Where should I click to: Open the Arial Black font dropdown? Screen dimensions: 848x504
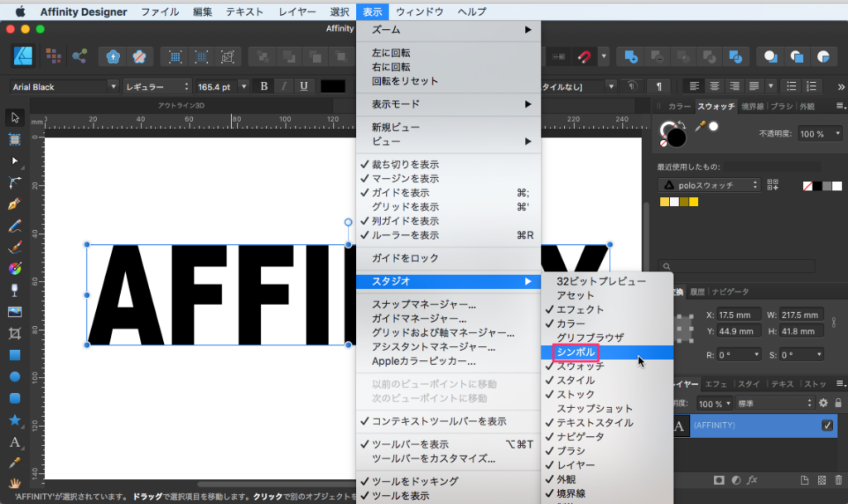tap(65, 86)
